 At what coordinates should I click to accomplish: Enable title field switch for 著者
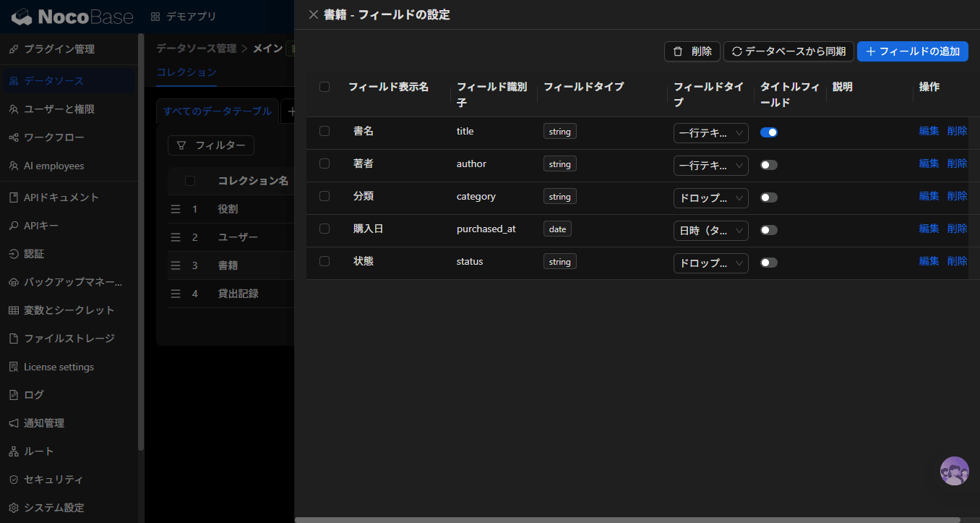click(769, 165)
